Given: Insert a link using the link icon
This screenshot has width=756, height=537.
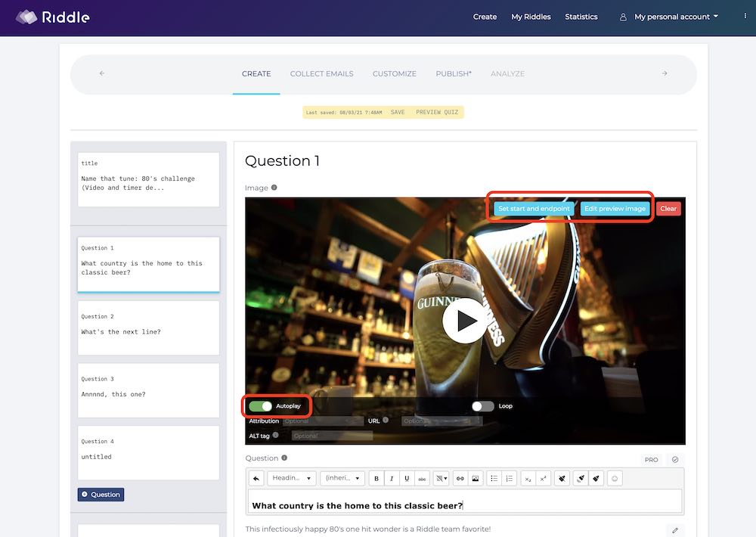Looking at the screenshot, I should (x=460, y=479).
